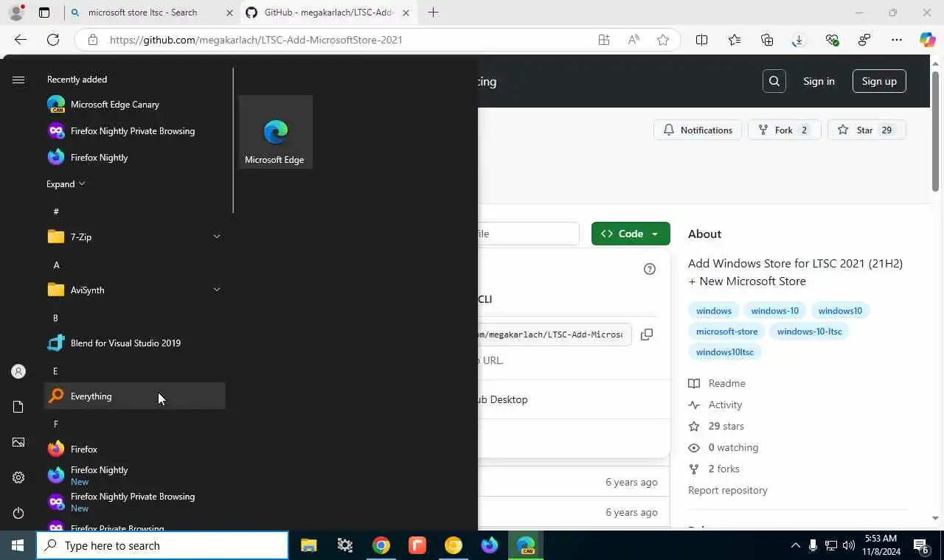Jump to letter A section header
Image resolution: width=944 pixels, height=560 pixels.
[x=56, y=265]
